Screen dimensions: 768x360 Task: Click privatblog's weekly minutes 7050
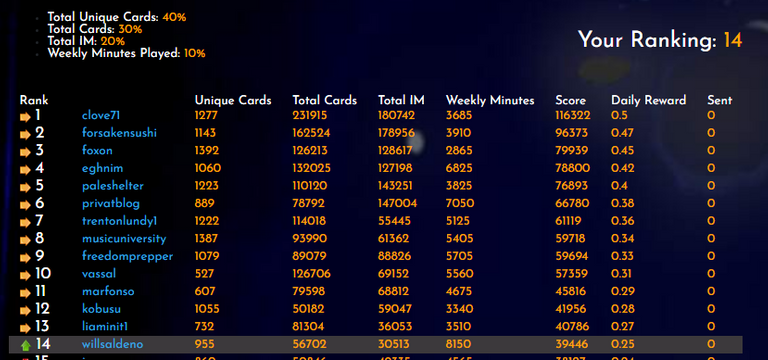click(x=459, y=204)
